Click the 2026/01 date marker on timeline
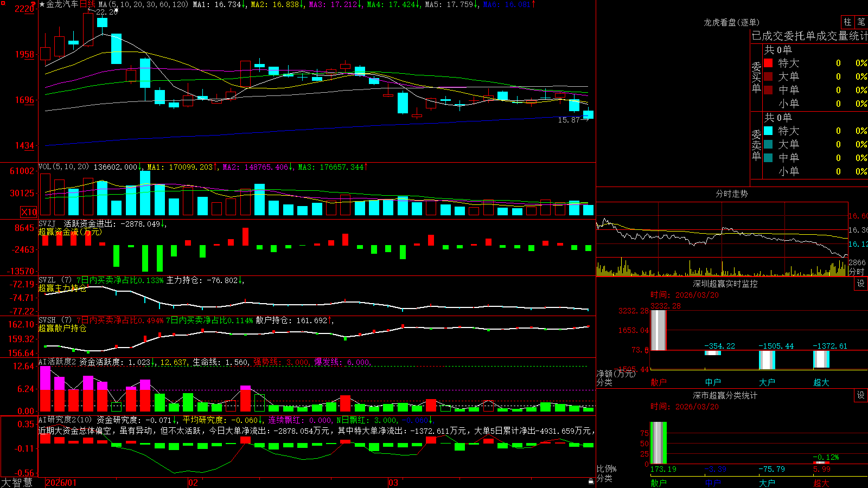This screenshot has height=488, width=868. [x=61, y=483]
